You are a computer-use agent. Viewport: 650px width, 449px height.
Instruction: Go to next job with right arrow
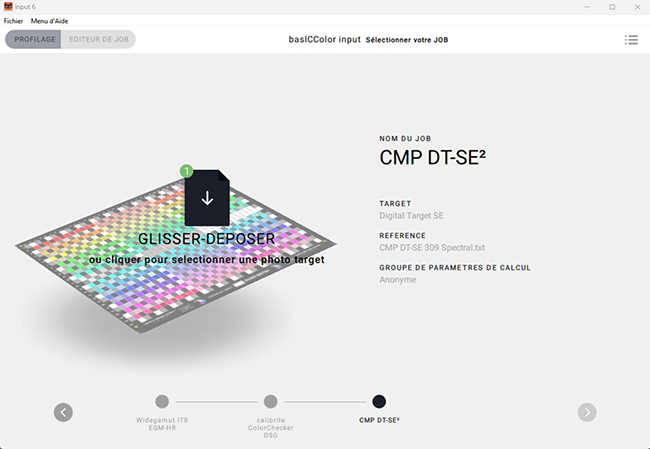pos(587,412)
